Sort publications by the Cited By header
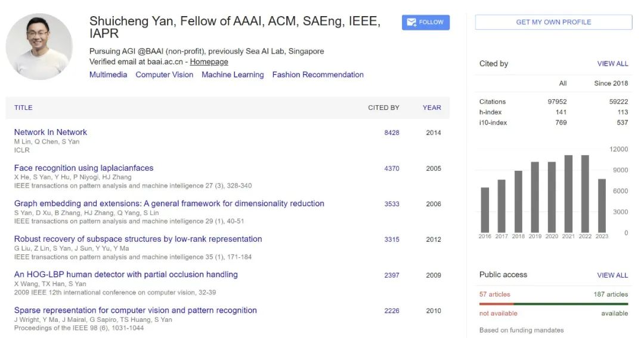Viewport: 644px width, 338px height. coord(383,107)
